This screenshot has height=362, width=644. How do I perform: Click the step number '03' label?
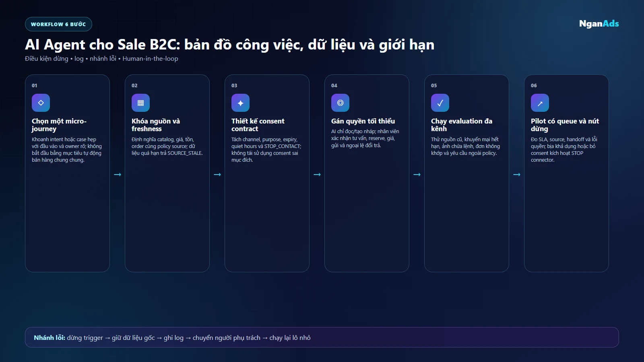point(234,86)
